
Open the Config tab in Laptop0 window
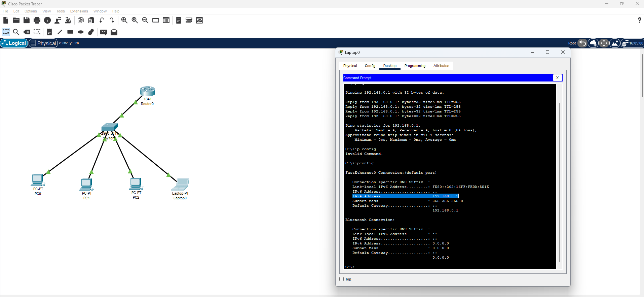[x=370, y=66]
